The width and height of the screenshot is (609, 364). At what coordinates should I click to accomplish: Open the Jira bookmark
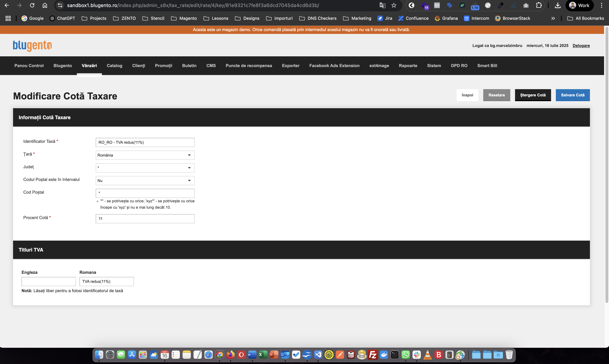385,18
